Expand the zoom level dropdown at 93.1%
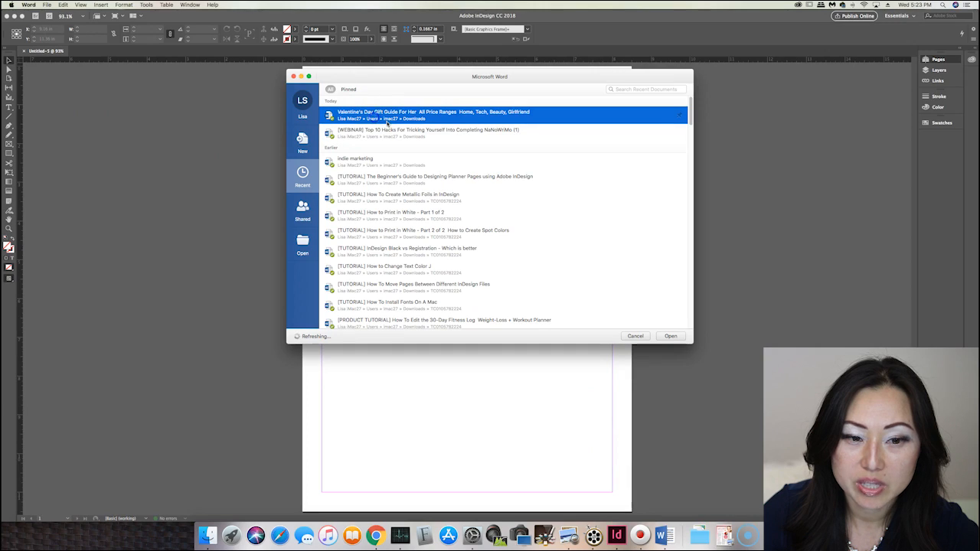This screenshot has height=551, width=980. click(x=83, y=16)
